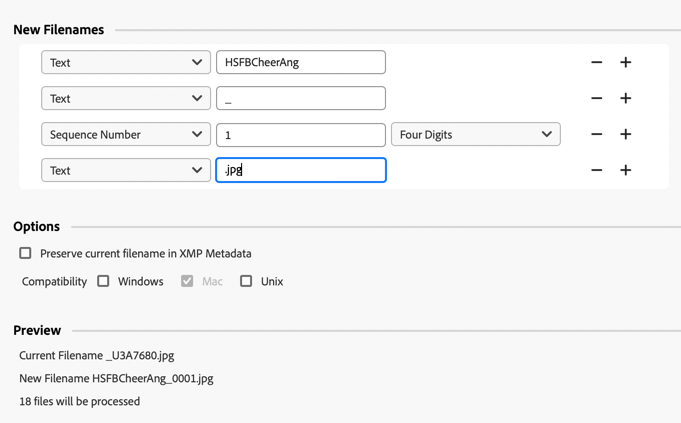Open the Text type dropdown beside the .jpg field
The image size is (681, 423).
click(126, 170)
